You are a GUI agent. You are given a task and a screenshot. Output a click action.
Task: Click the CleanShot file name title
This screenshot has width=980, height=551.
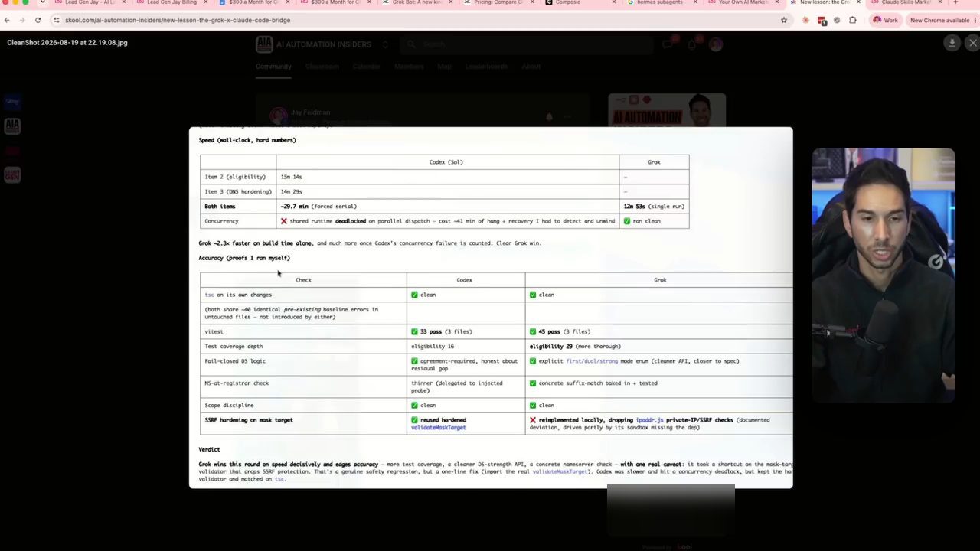67,43
